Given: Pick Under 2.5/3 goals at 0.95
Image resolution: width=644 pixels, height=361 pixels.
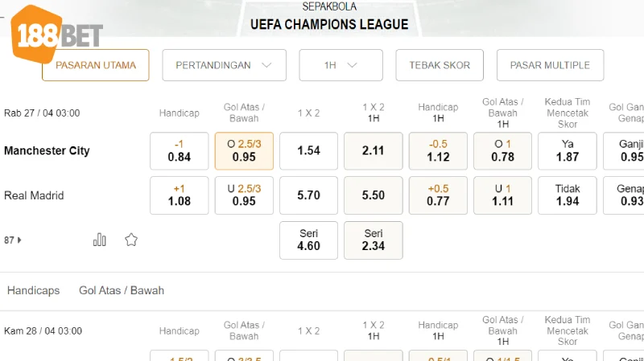Looking at the screenshot, I should click(244, 195).
